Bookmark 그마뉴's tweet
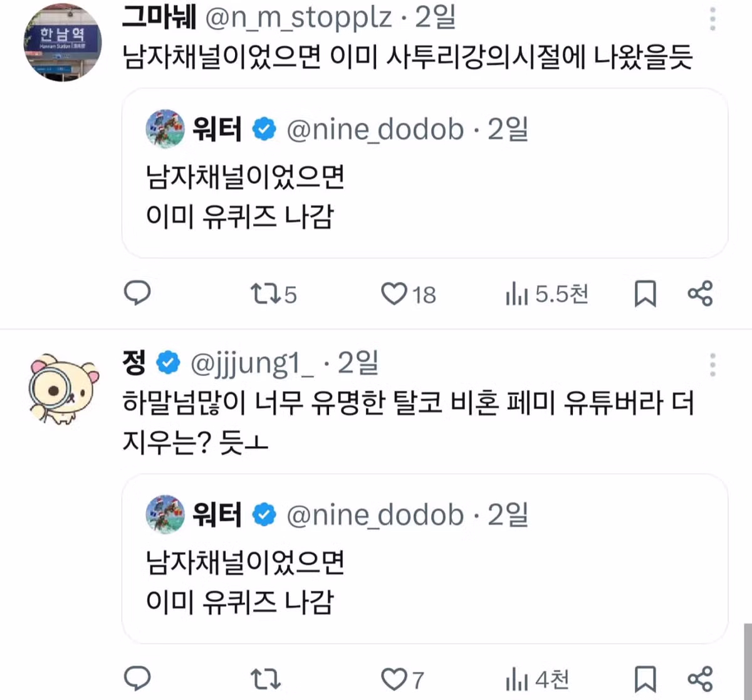Viewport: 752px width, 700px height. pyautogui.click(x=645, y=294)
